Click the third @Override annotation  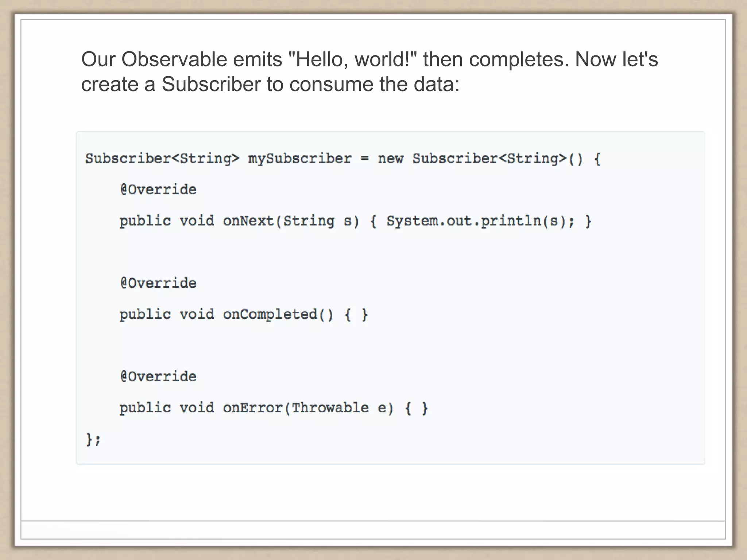[158, 376]
